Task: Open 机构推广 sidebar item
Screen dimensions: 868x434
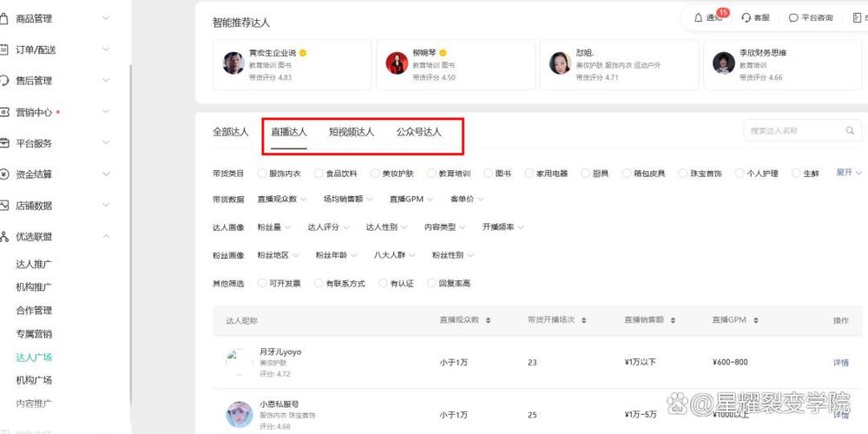Action: [34, 287]
